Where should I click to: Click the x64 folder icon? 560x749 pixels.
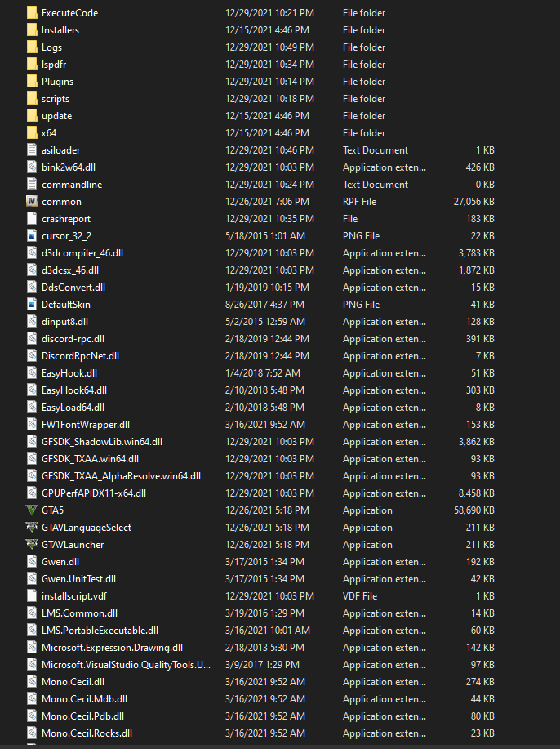(32, 133)
